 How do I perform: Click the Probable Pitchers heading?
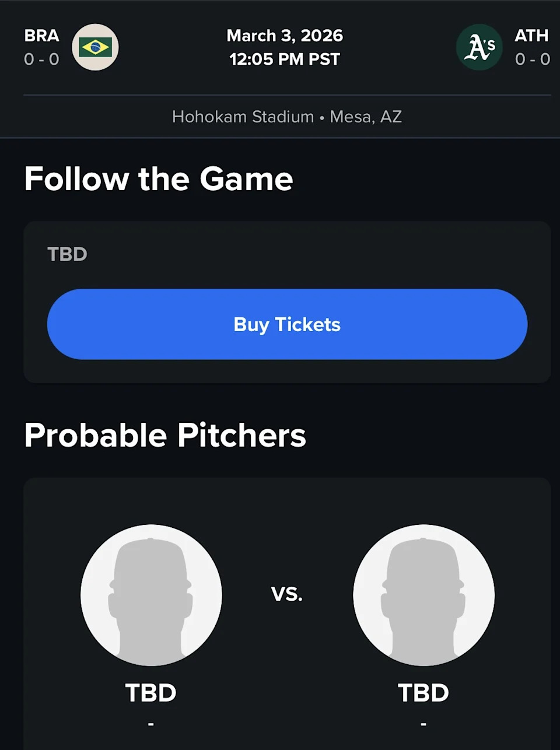[x=165, y=435]
